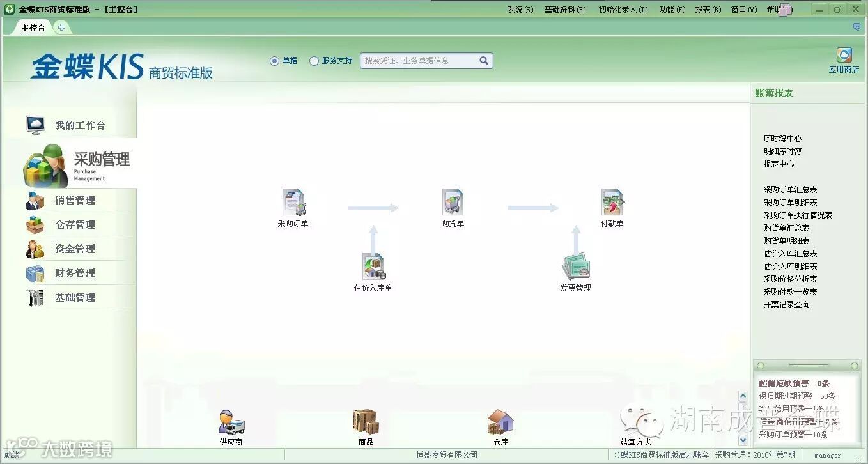The width and height of the screenshot is (868, 464).
Task: Add a new tab with the plus icon
Action: (x=61, y=27)
